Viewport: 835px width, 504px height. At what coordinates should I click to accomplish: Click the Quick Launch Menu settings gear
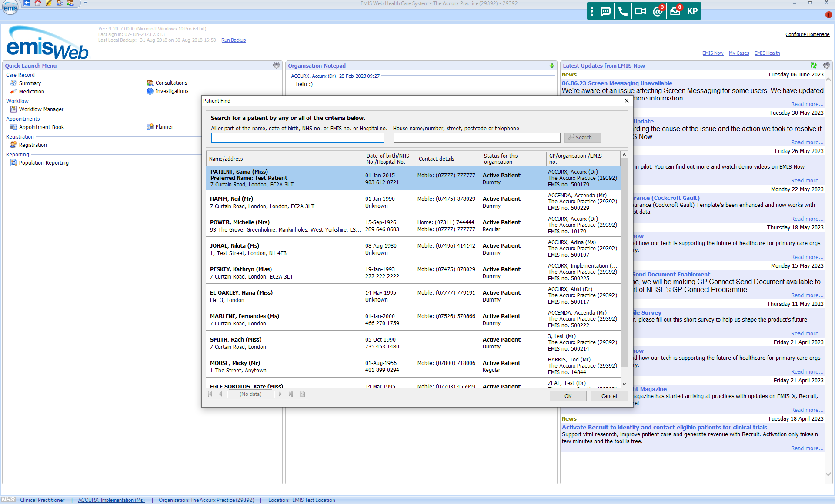point(277,65)
